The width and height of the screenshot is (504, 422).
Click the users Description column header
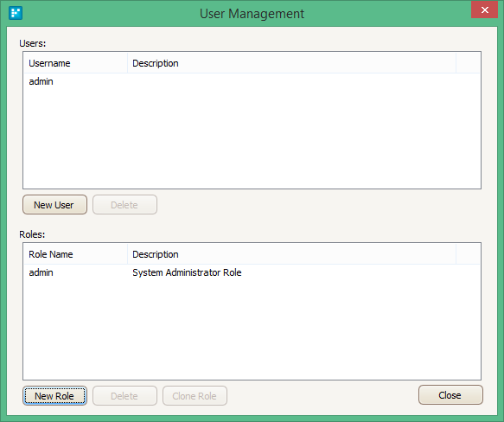tap(292, 63)
